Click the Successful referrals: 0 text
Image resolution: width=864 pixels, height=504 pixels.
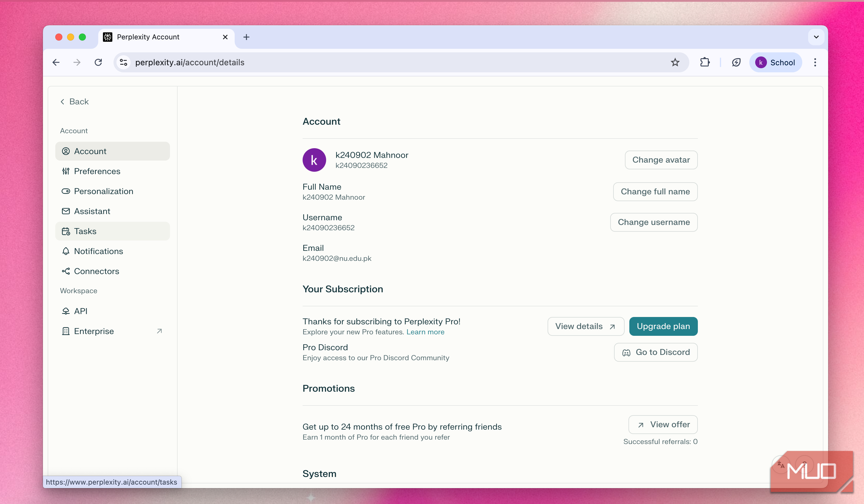[x=660, y=442]
